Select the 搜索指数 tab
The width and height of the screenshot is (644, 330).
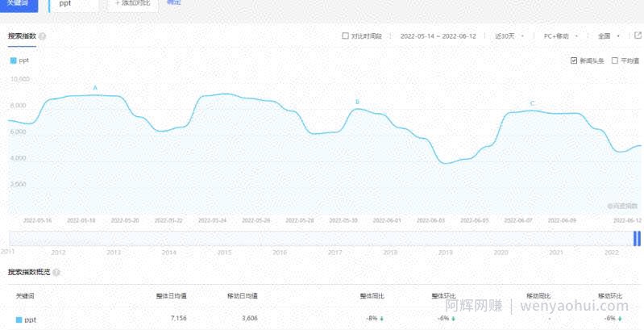(x=22, y=36)
